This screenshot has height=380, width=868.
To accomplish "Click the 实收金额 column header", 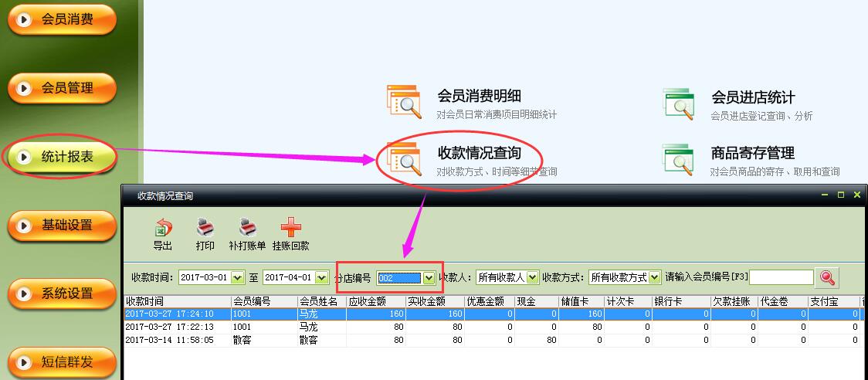I will coord(435,301).
